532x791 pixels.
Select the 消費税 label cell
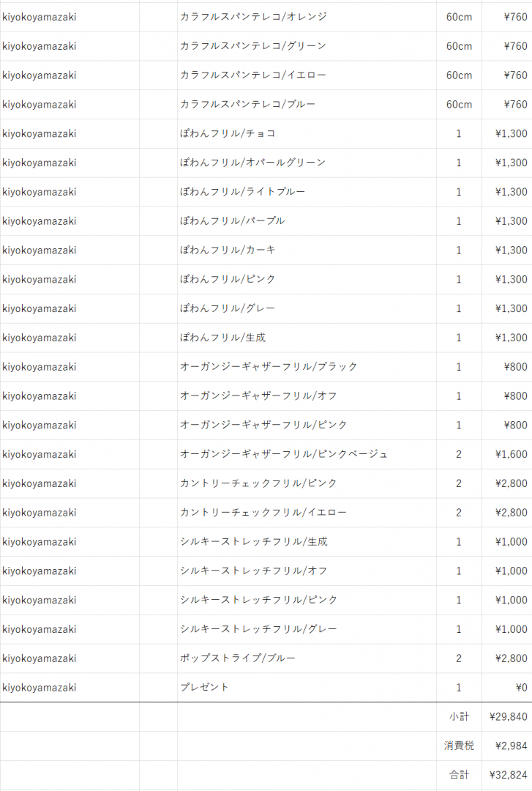[459, 746]
